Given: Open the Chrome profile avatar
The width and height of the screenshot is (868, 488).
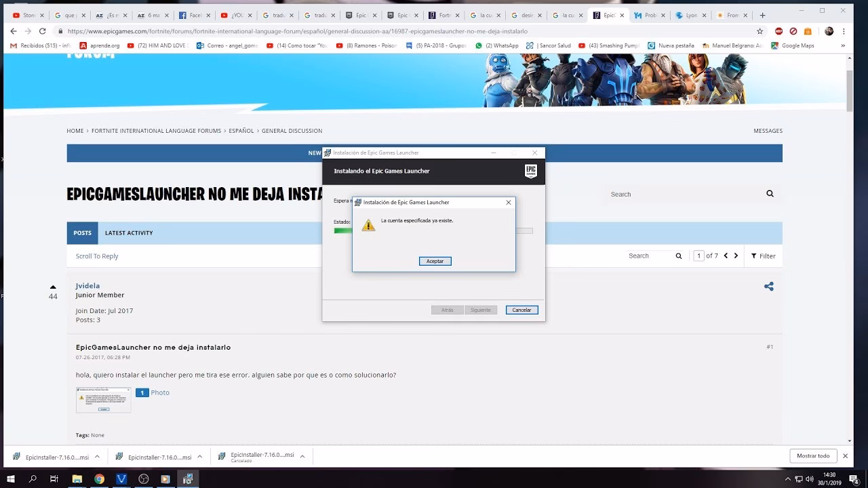Looking at the screenshot, I should [x=829, y=31].
